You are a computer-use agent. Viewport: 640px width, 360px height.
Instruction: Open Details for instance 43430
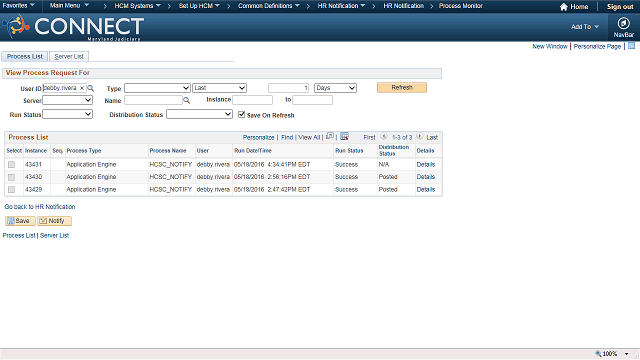[426, 177]
